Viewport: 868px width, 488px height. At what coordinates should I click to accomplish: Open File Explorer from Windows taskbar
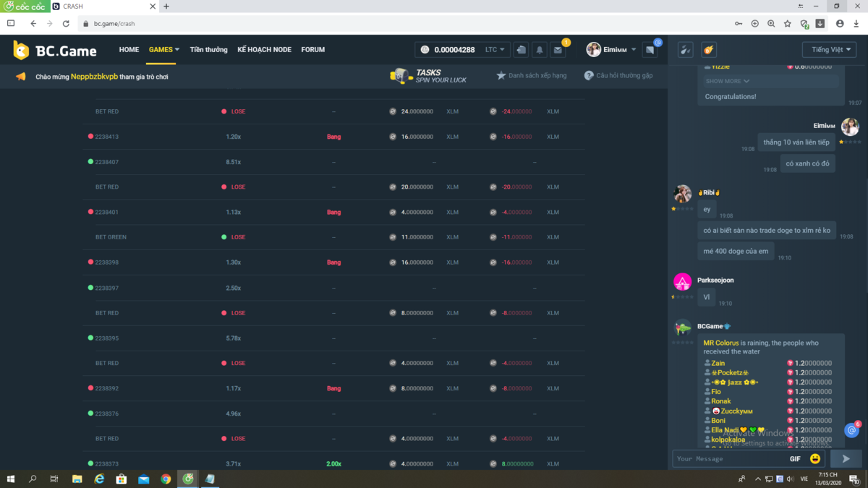(x=77, y=479)
